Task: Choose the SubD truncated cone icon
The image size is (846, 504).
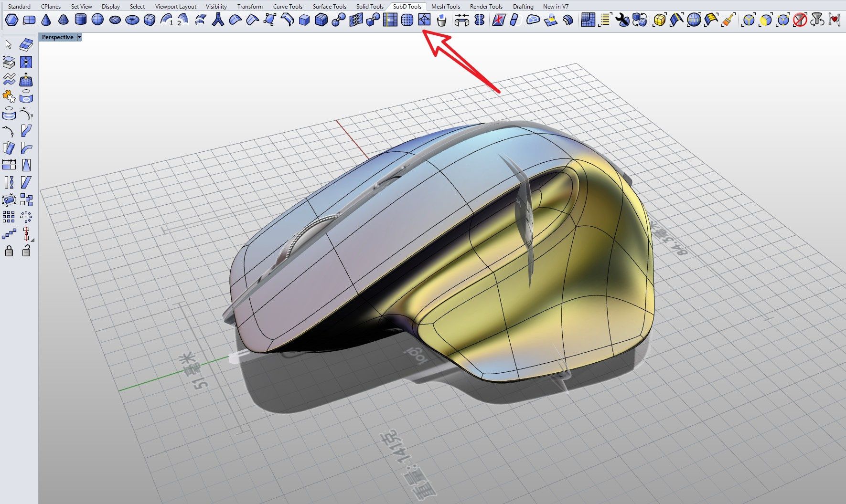Action: pos(63,20)
